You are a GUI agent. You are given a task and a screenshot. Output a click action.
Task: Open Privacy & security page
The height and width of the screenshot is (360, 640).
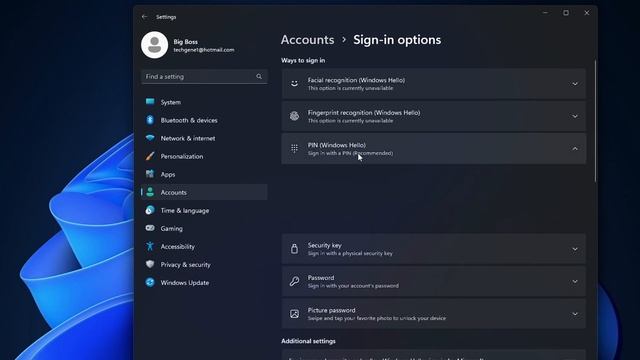tap(204, 264)
